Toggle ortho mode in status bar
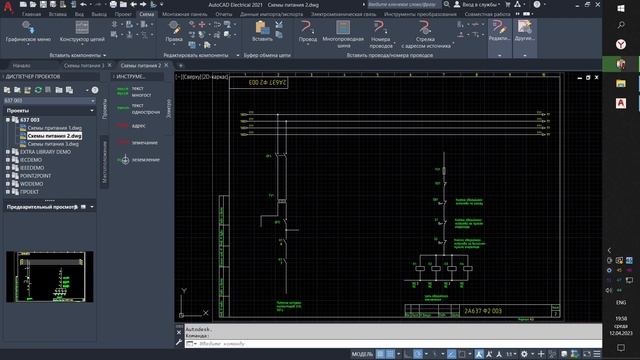Viewport: 640px width, 360px height. pos(408,354)
